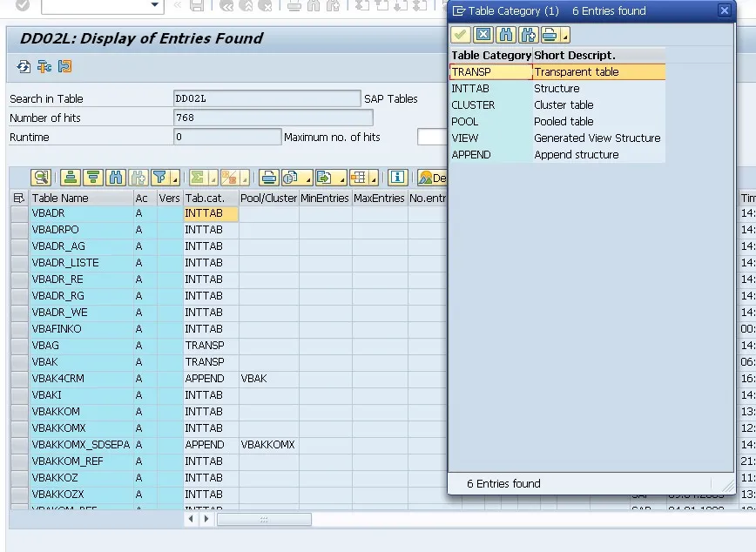This screenshot has height=552, width=756.
Task: Click the Find binoculars in the Table Category popup
Action: point(506,35)
